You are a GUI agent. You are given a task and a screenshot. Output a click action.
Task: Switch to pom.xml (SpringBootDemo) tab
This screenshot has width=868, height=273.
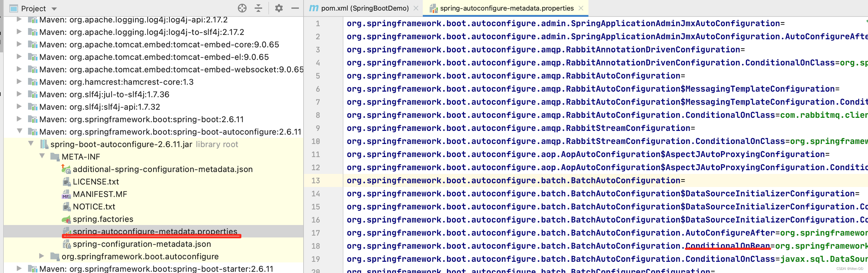point(365,8)
